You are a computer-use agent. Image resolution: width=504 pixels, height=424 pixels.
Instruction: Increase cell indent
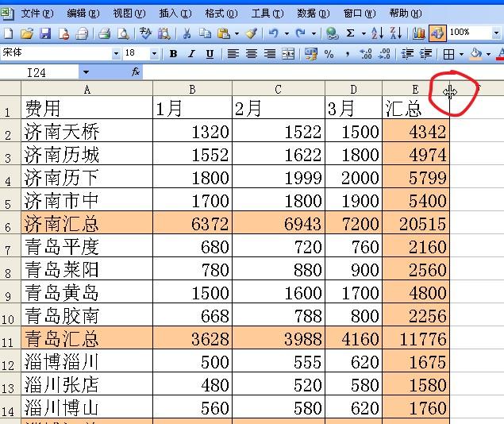426,54
